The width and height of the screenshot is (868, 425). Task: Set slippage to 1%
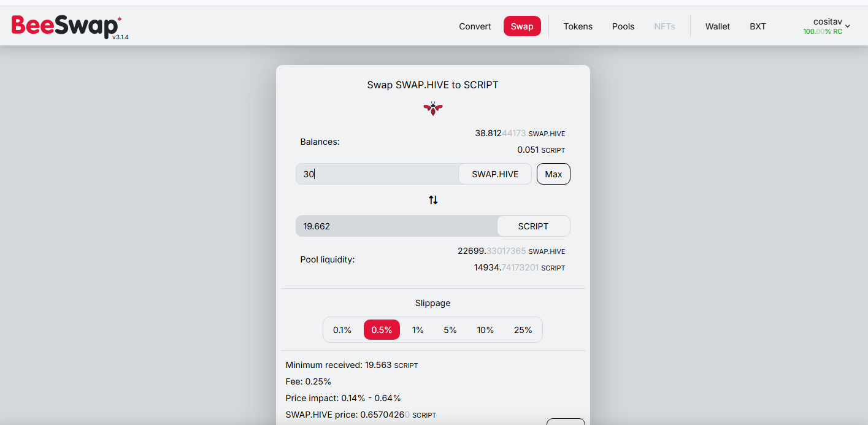418,330
